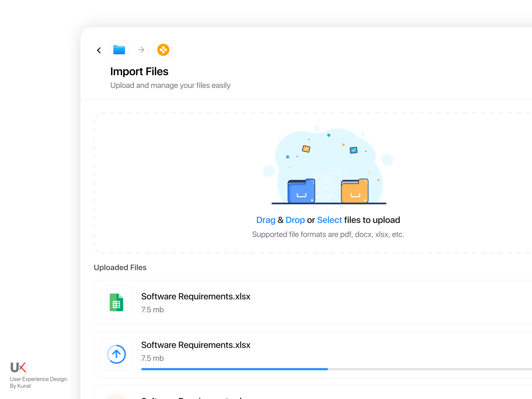
Task: Select the currently uploading Software Requirements.xlsx row
Action: coord(265,354)
